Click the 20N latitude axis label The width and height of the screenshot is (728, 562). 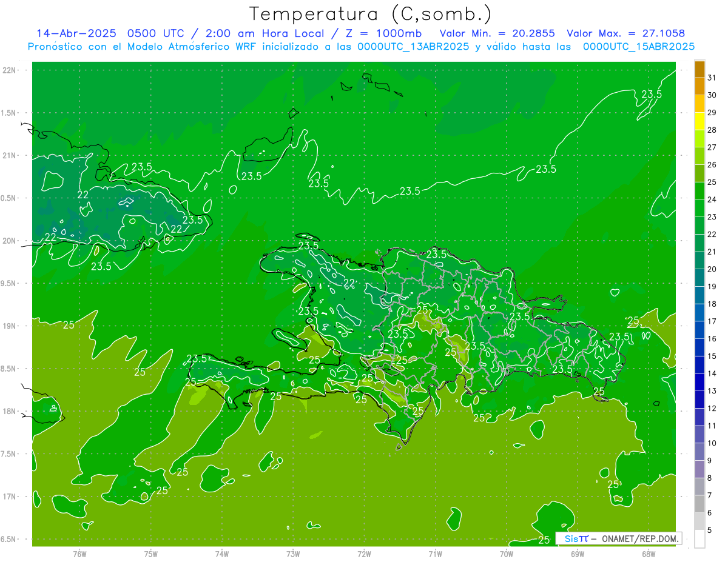(x=9, y=241)
